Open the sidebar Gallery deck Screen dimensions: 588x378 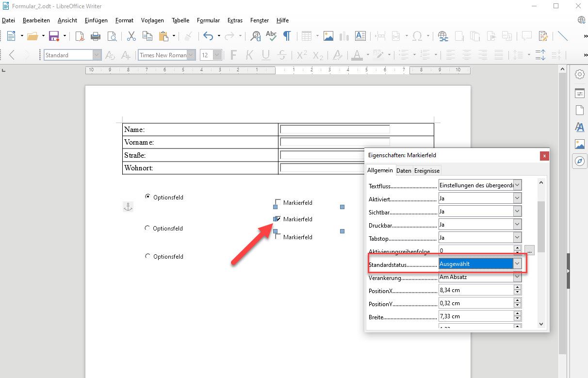[x=580, y=144]
